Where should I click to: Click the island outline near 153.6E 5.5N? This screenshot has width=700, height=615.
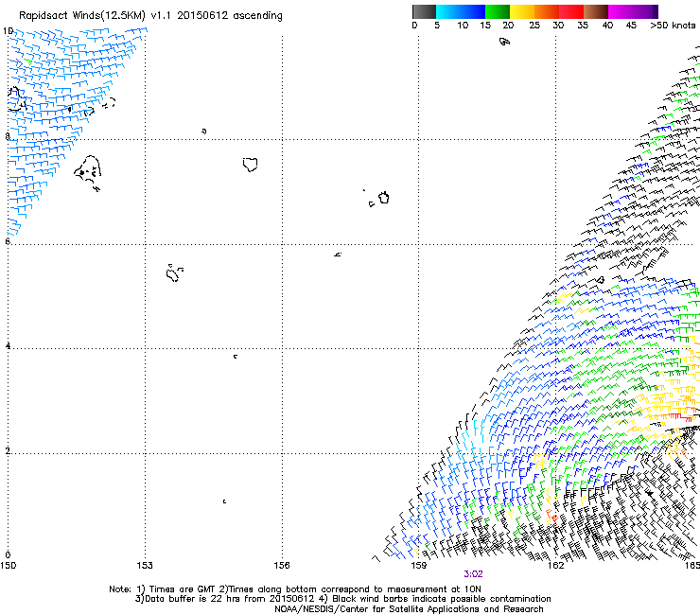[x=174, y=272]
